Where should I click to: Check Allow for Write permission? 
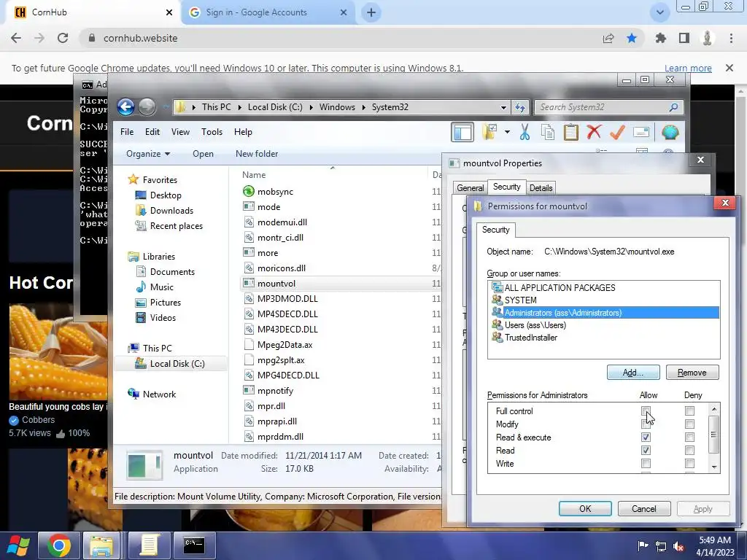[646, 463]
